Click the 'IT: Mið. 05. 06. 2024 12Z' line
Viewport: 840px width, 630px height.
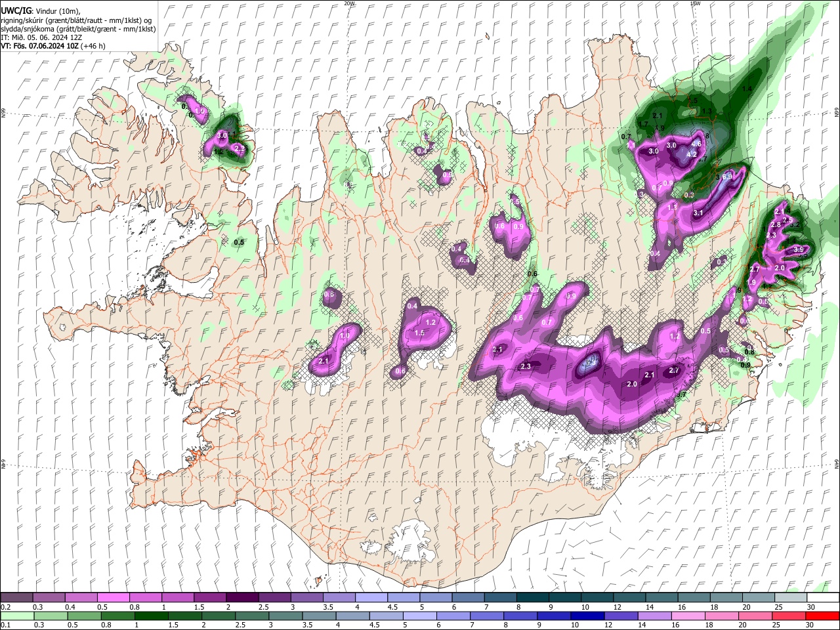(40, 37)
